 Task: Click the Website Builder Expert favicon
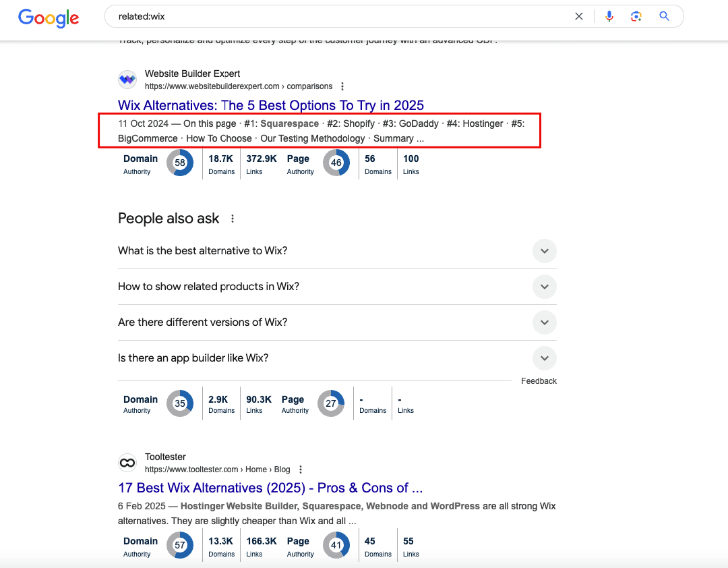click(127, 80)
